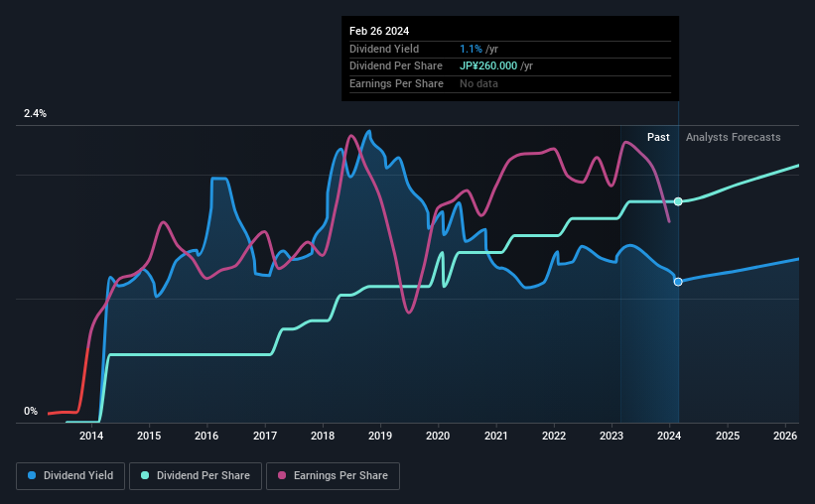Click the tooltip 'Dividend Per Share' row label
The image size is (815, 504).
[395, 66]
